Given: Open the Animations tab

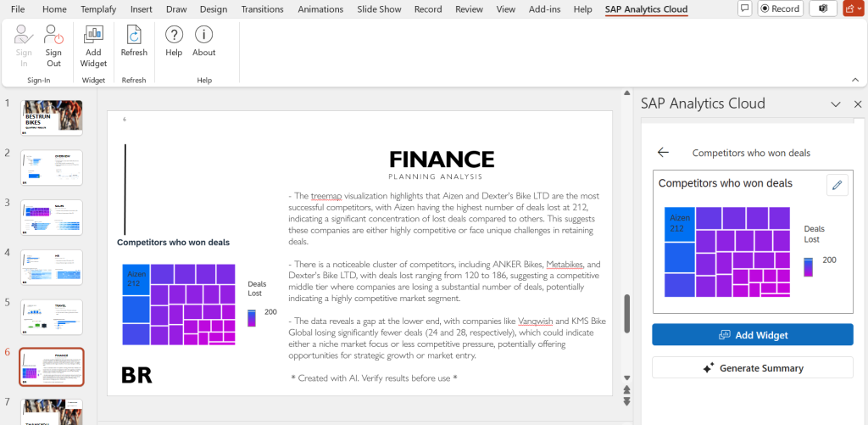Looking at the screenshot, I should [320, 8].
